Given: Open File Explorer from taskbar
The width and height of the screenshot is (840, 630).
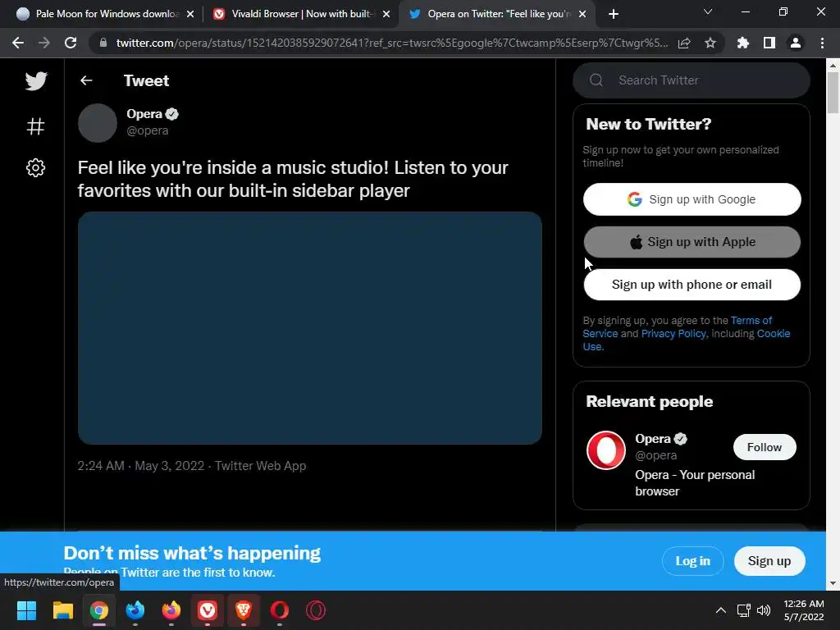Looking at the screenshot, I should click(62, 610).
